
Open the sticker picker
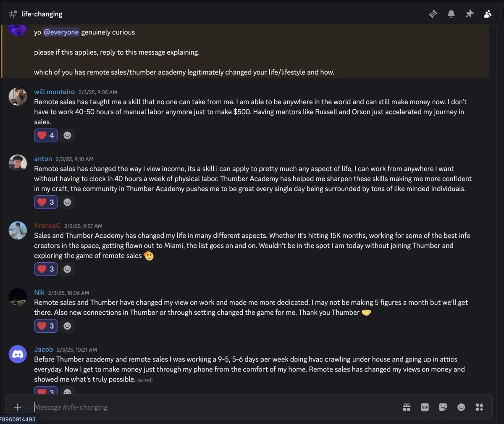pos(443,407)
